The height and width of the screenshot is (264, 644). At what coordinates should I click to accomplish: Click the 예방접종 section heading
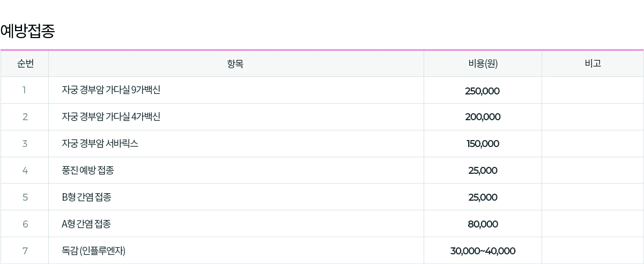28,32
